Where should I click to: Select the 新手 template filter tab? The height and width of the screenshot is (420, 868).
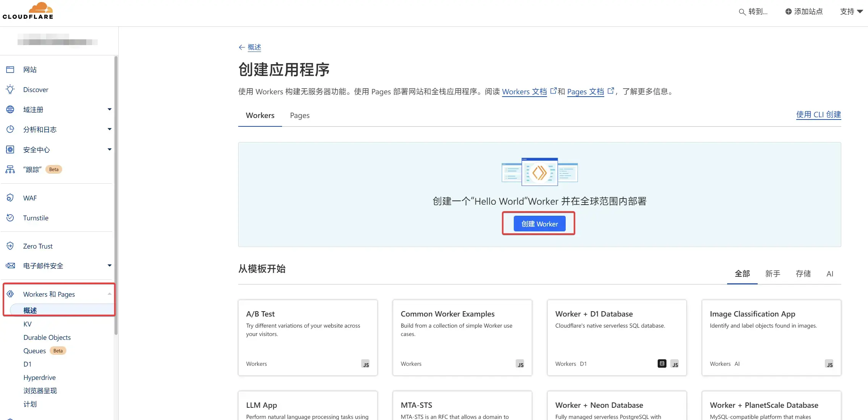[x=773, y=274]
